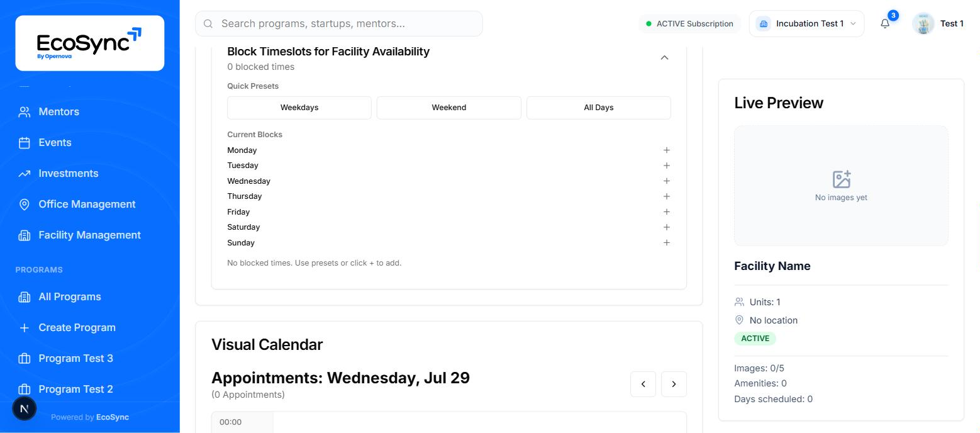Apply the Weekend quick preset
980x433 pixels.
click(x=449, y=108)
